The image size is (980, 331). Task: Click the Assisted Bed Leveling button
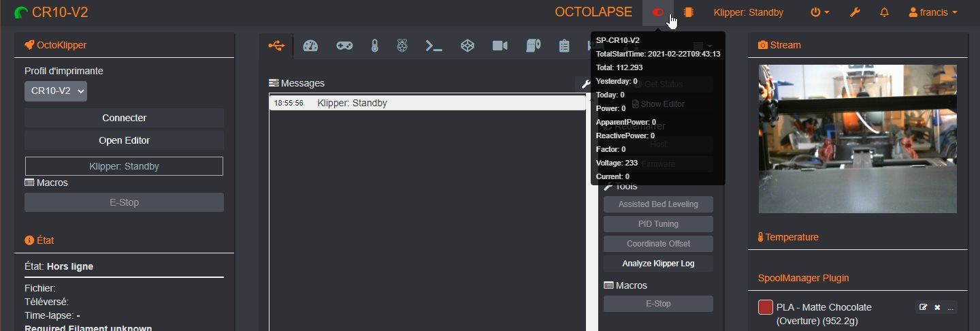coord(658,204)
